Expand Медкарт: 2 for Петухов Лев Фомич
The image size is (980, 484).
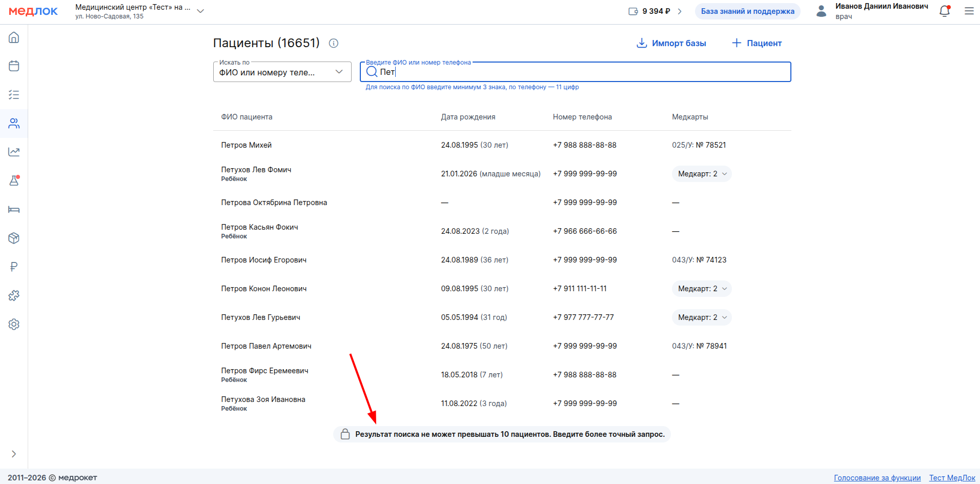702,174
